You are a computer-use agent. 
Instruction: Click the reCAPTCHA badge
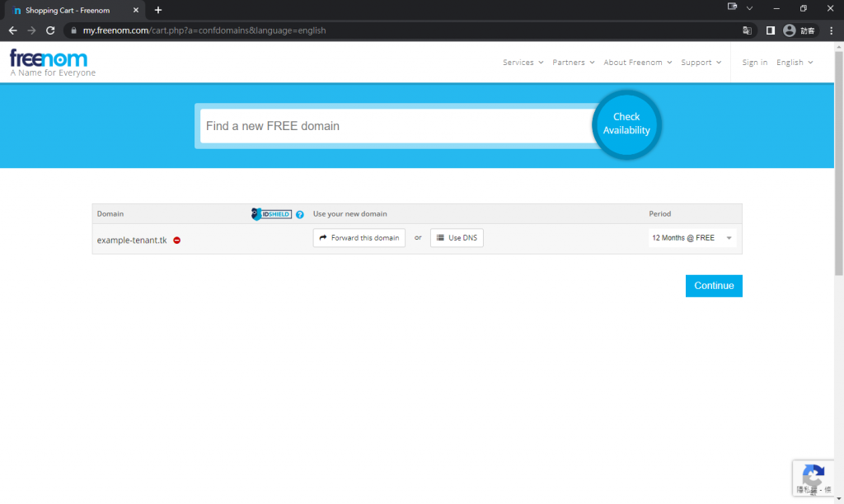tap(813, 478)
